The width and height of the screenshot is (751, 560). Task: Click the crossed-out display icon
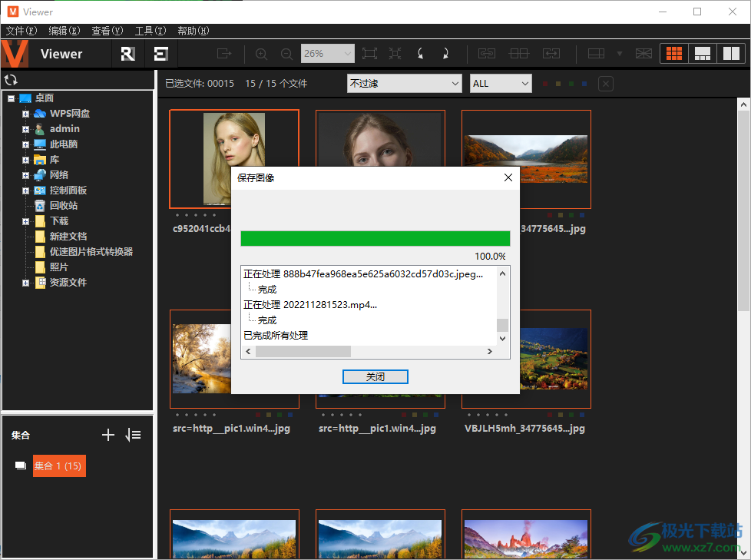point(643,54)
